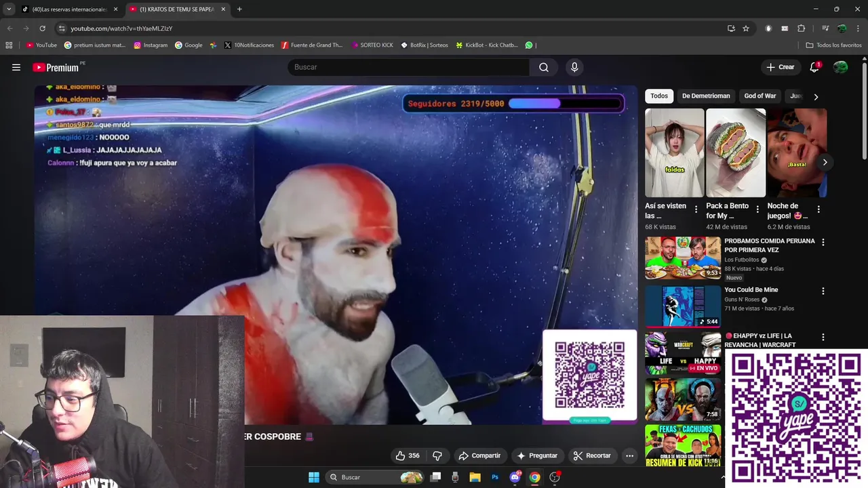Open Chrome extensions puzzle icon
This screenshot has width=868, height=488.
(x=802, y=28)
